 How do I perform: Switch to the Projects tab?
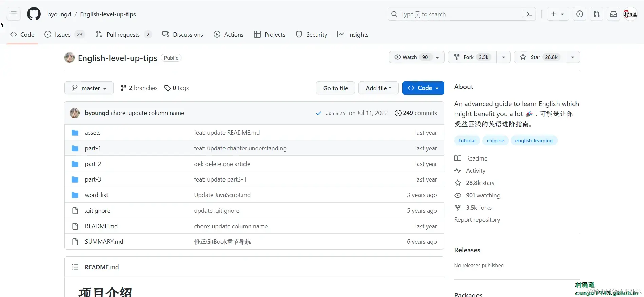270,35
